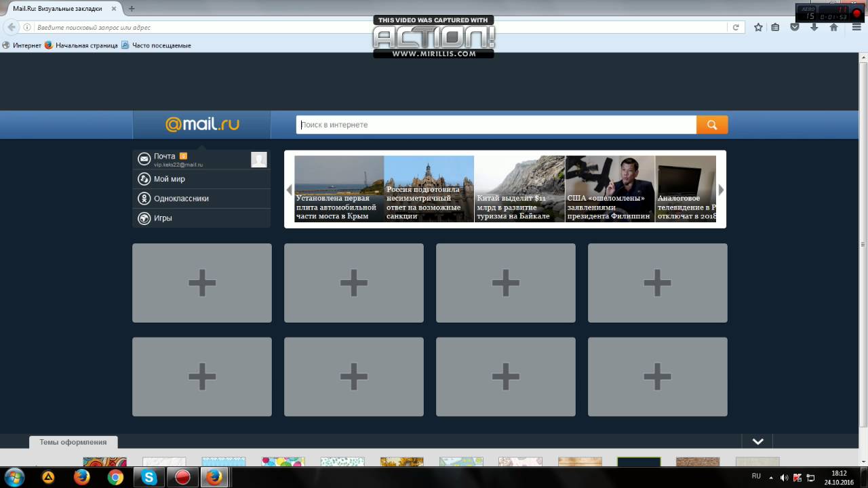Open Windows Start menu
This screenshot has height=488, width=868.
14,477
